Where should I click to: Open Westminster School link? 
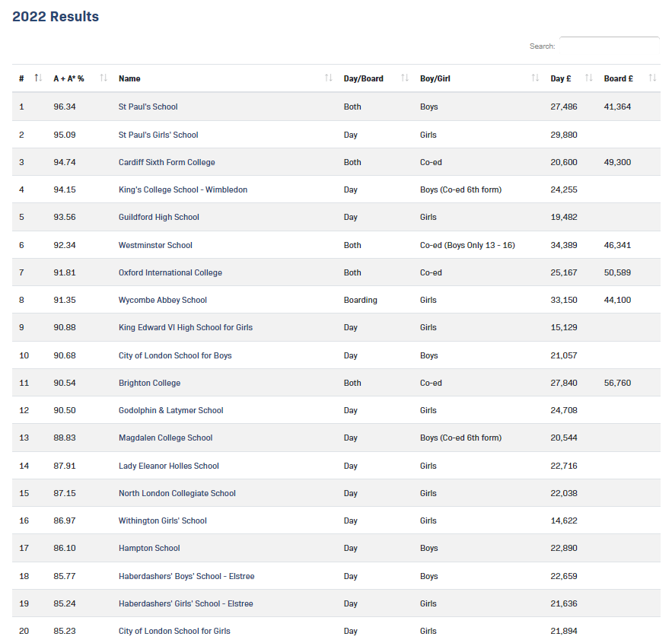click(x=155, y=246)
